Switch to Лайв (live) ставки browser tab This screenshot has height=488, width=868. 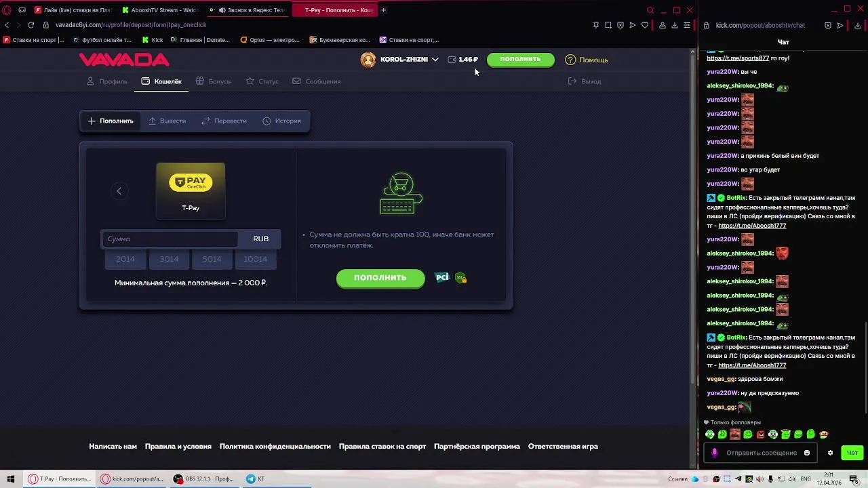tap(73, 10)
